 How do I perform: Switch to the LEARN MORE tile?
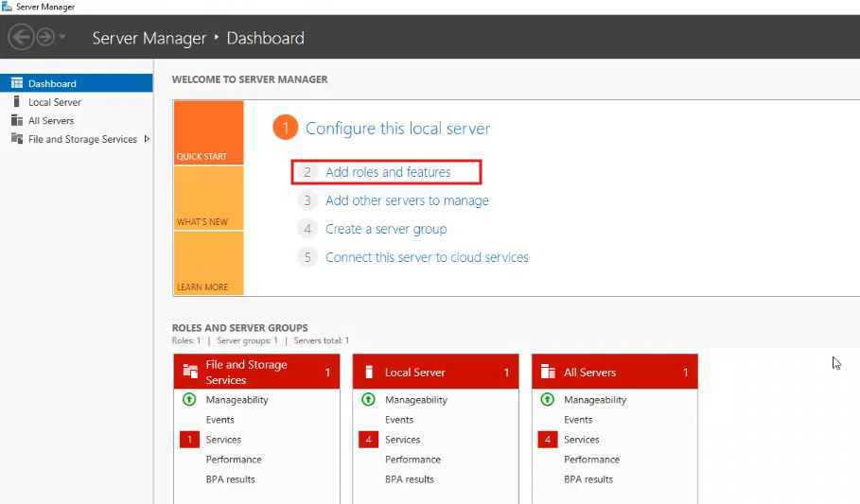[x=208, y=263]
